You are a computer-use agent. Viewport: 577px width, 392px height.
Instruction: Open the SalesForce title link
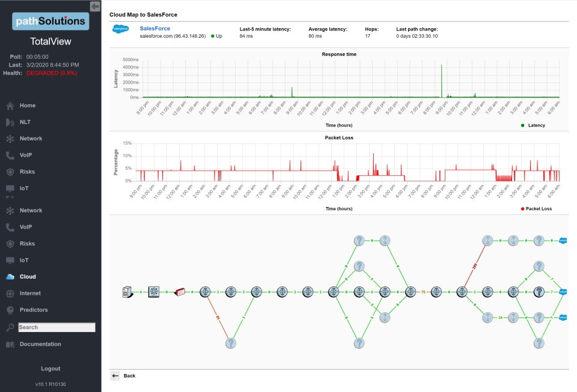click(x=154, y=28)
